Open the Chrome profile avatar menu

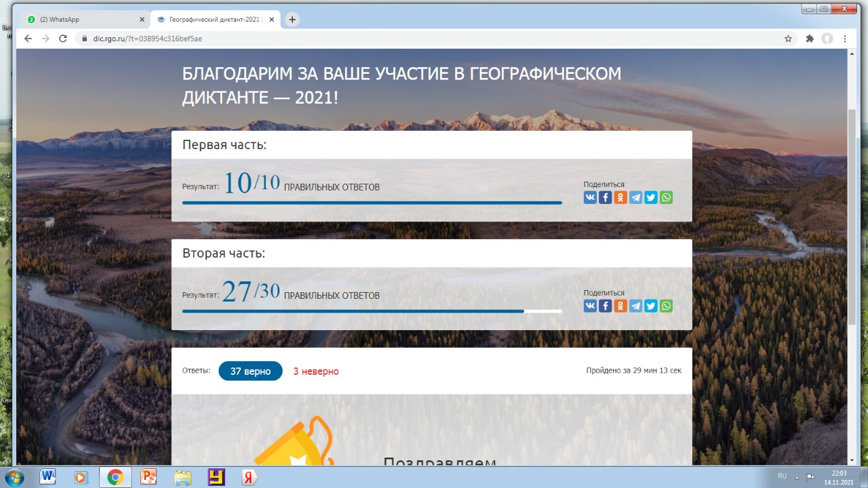coord(827,39)
